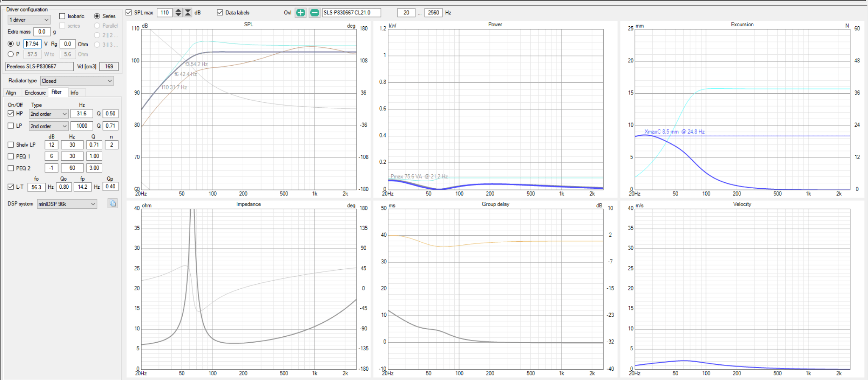Click the Peerless SLS-P830667 driver name field
The width and height of the screenshot is (868, 380).
click(x=39, y=67)
